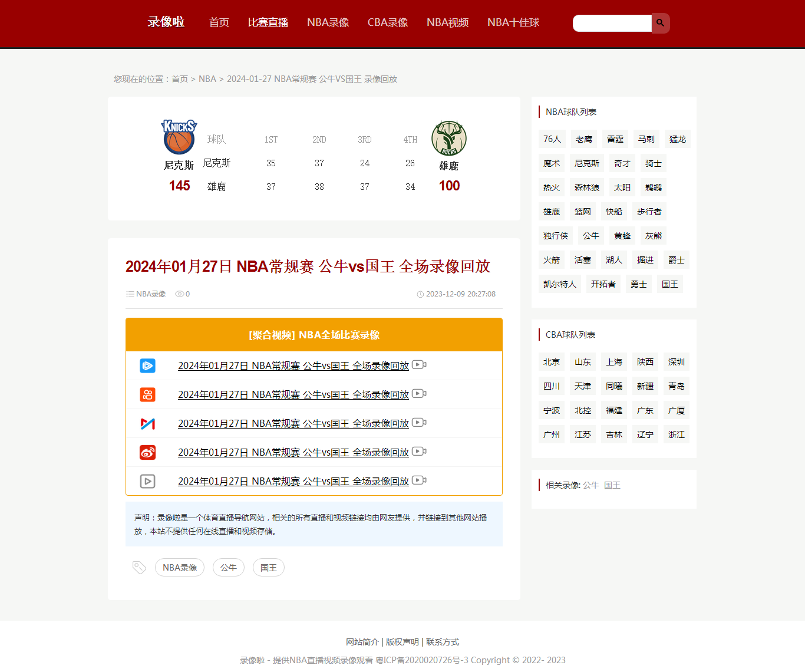Open the 比赛直播 navigation menu item

click(x=268, y=22)
